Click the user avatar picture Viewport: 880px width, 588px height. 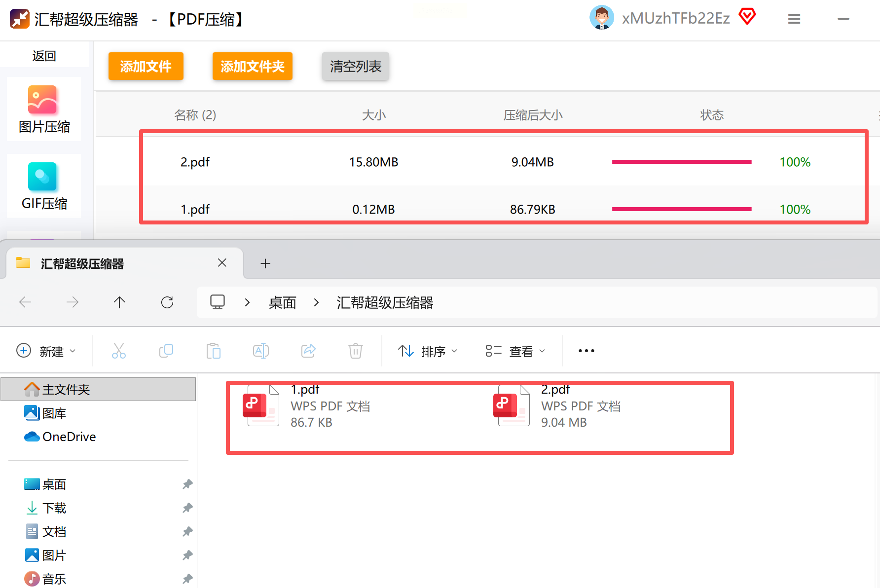pos(601,18)
